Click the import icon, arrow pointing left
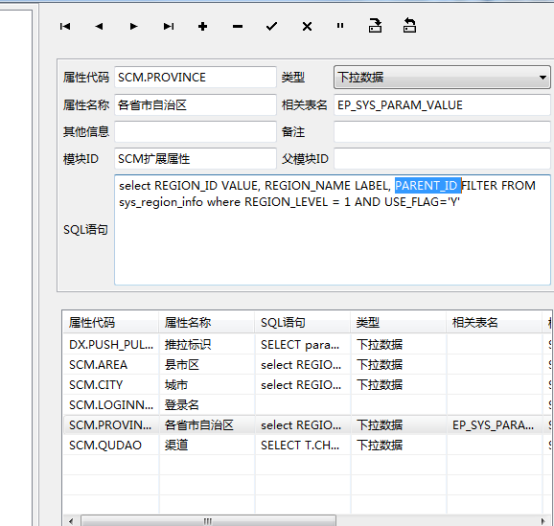The width and height of the screenshot is (554, 526). (x=409, y=25)
